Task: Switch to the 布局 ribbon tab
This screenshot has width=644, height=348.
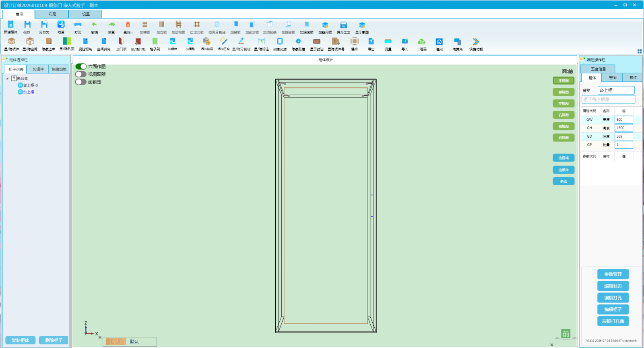Action: click(x=52, y=14)
